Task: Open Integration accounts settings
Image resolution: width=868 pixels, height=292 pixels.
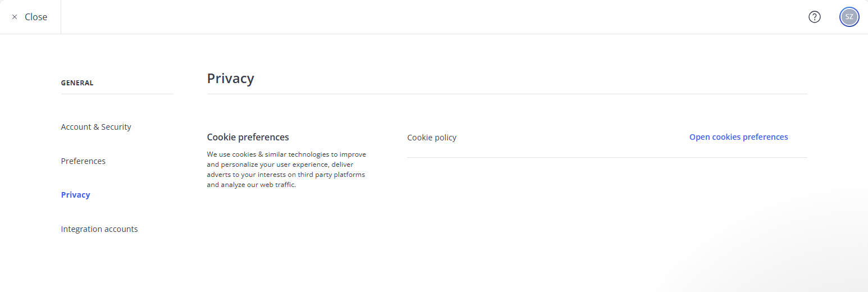Action: point(99,229)
